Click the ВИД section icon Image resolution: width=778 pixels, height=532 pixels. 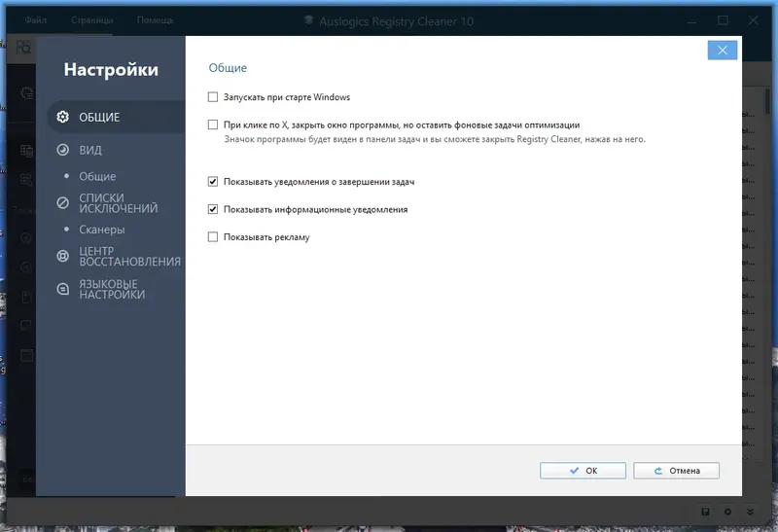click(x=62, y=150)
